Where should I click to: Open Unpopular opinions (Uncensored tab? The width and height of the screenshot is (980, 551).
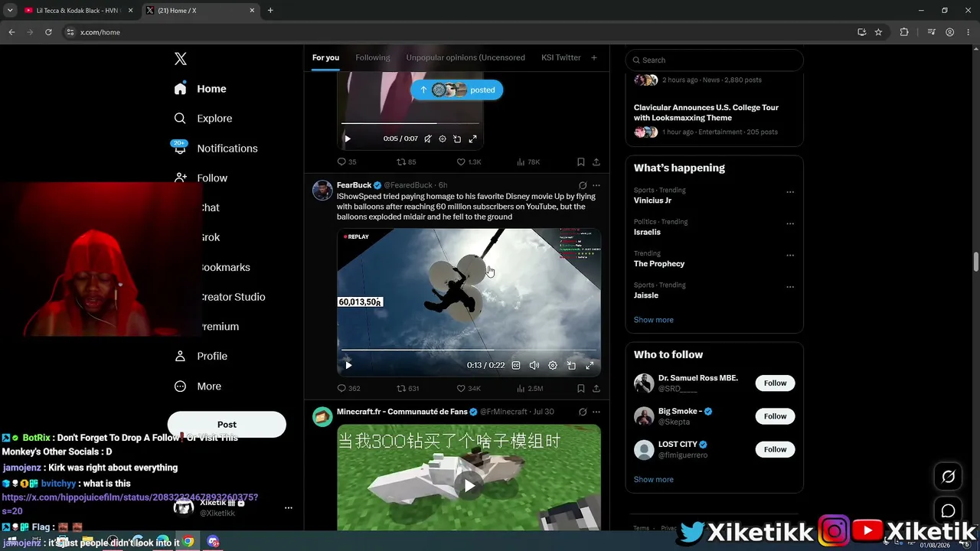pos(465,57)
